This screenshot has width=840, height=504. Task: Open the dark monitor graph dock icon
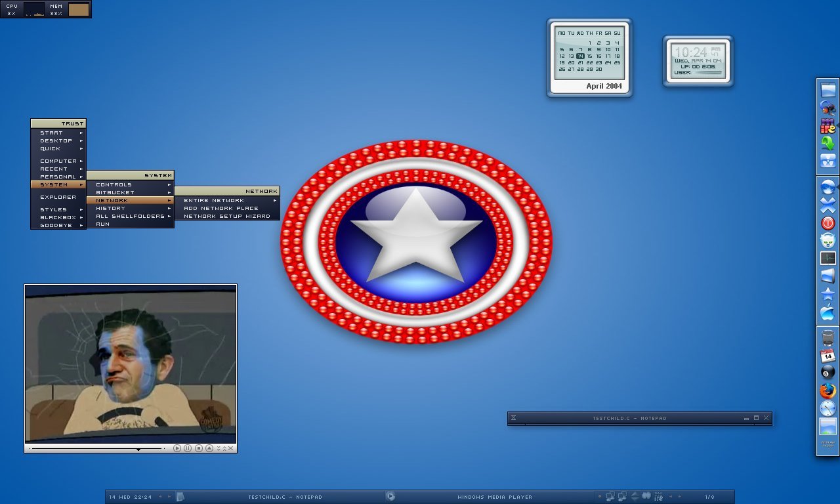coord(828,259)
